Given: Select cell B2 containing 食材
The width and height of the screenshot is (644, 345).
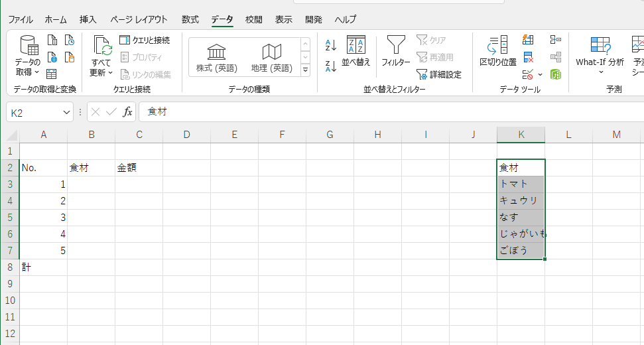Looking at the screenshot, I should click(91, 168).
